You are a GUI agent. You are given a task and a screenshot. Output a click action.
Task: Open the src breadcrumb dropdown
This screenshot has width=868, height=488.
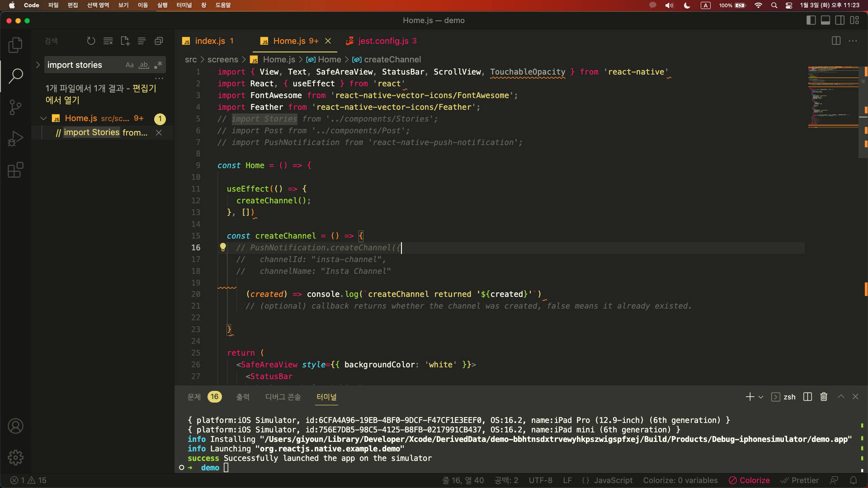point(191,60)
